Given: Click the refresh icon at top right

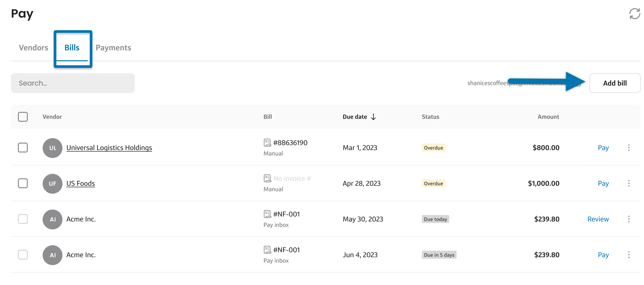Looking at the screenshot, I should 634,14.
